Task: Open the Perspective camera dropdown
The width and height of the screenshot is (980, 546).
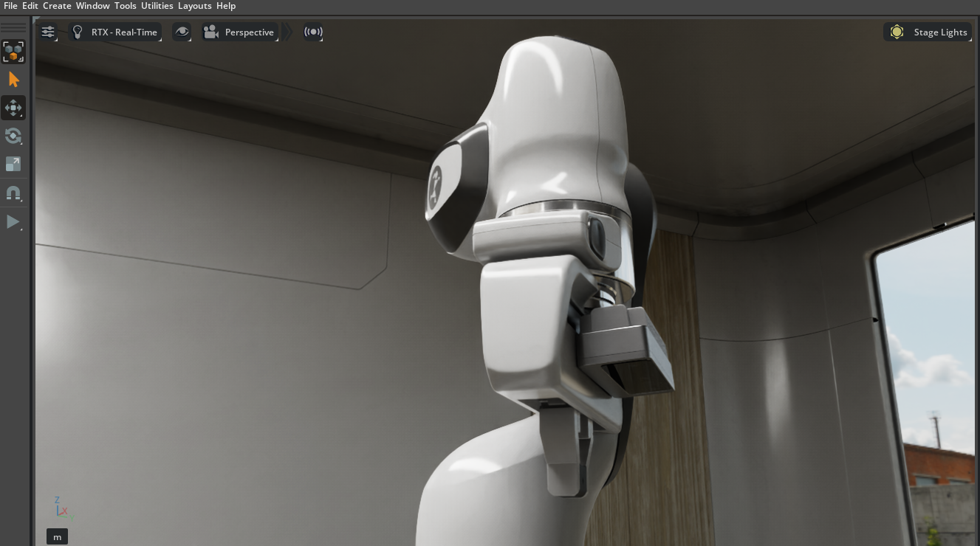Action: tap(240, 32)
